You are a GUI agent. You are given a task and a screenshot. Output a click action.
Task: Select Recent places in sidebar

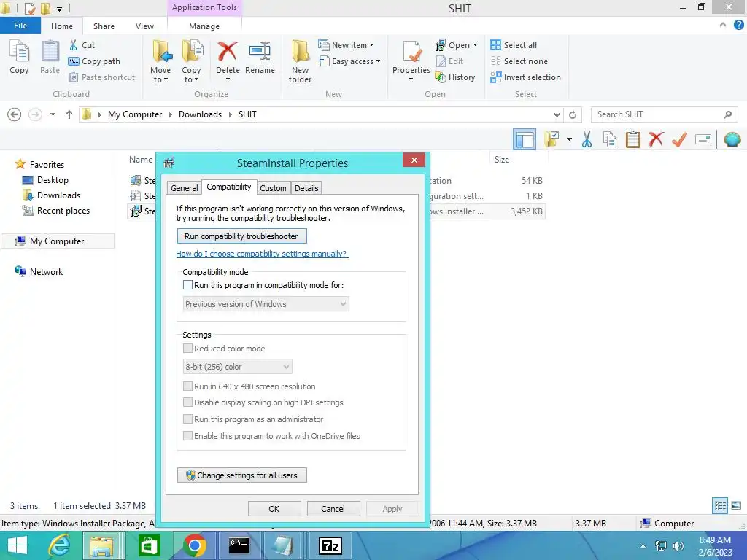55,211
